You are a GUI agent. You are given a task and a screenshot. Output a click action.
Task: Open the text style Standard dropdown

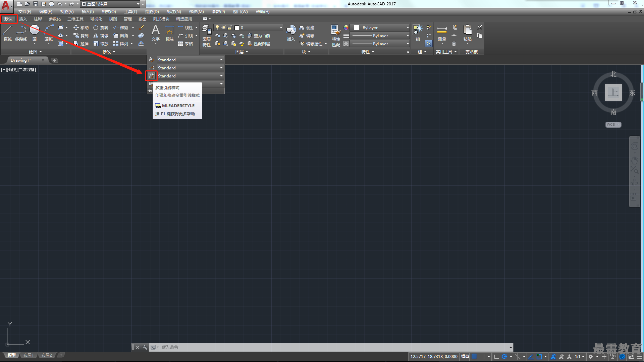(x=190, y=60)
